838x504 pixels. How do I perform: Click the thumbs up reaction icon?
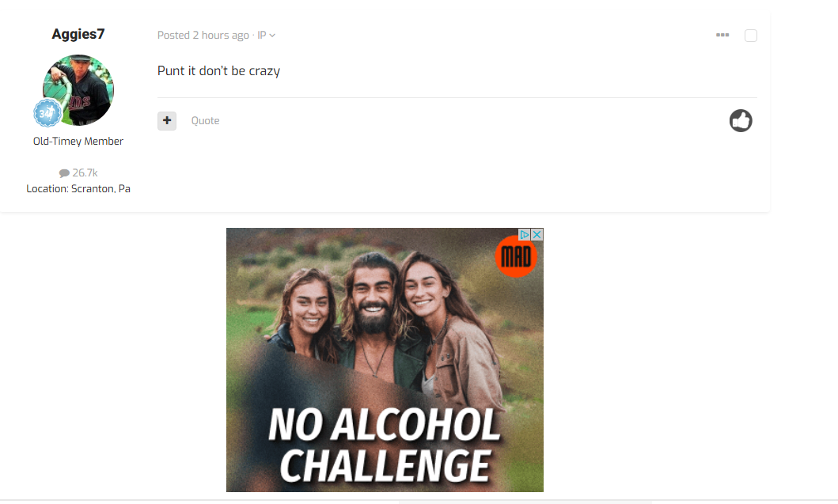741,121
